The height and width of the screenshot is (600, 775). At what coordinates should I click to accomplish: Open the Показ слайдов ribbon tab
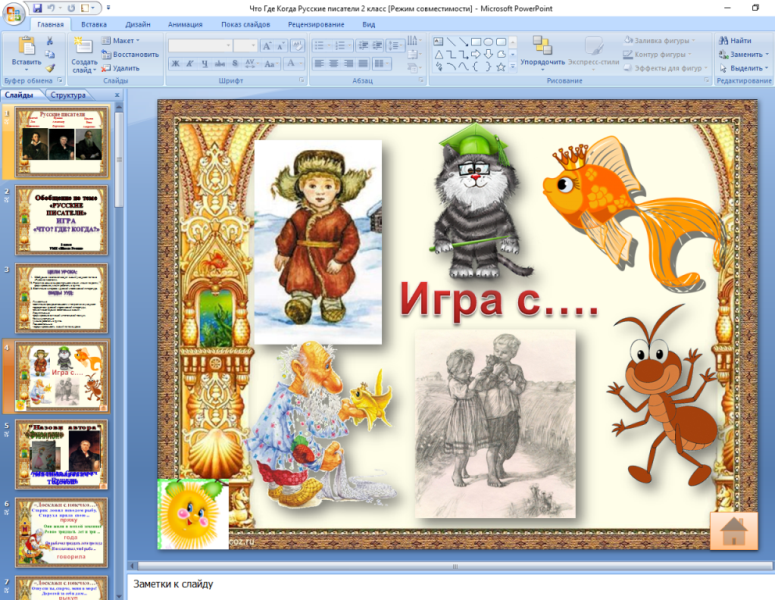pyautogui.click(x=246, y=24)
